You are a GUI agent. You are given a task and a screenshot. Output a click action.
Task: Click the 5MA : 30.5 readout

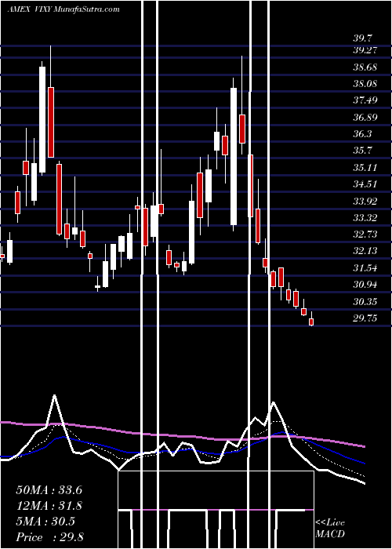[45, 522]
